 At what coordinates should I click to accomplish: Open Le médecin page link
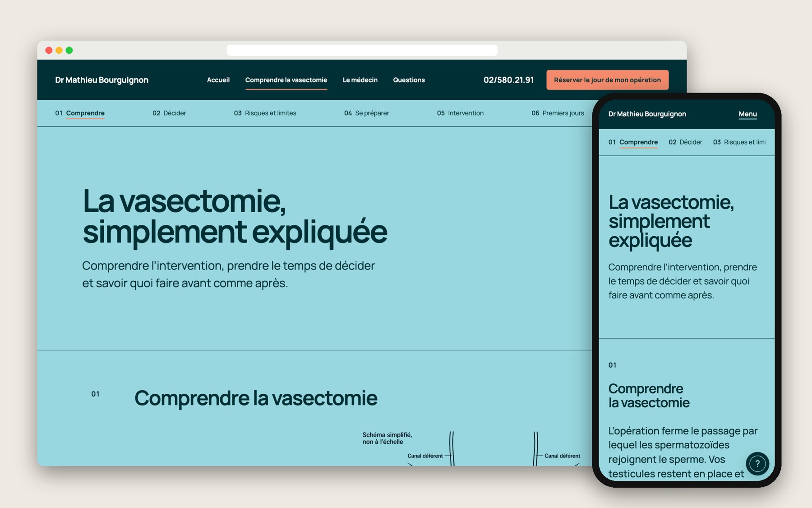tap(360, 80)
